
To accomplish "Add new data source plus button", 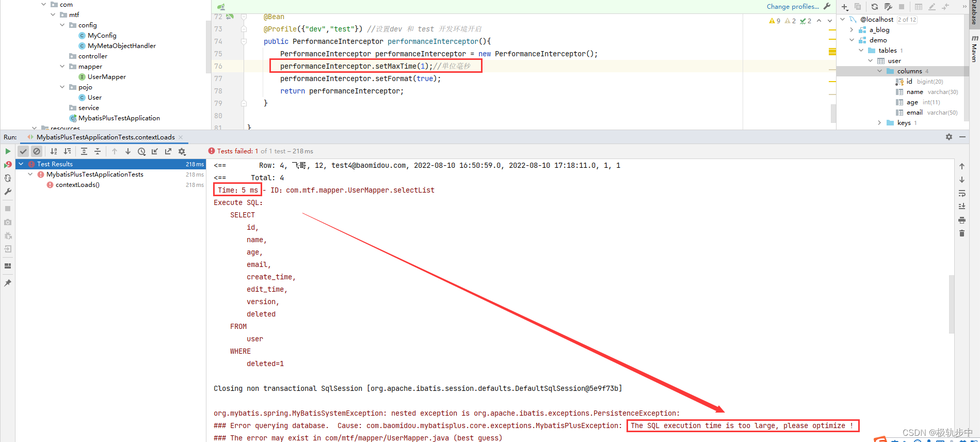I will [845, 7].
